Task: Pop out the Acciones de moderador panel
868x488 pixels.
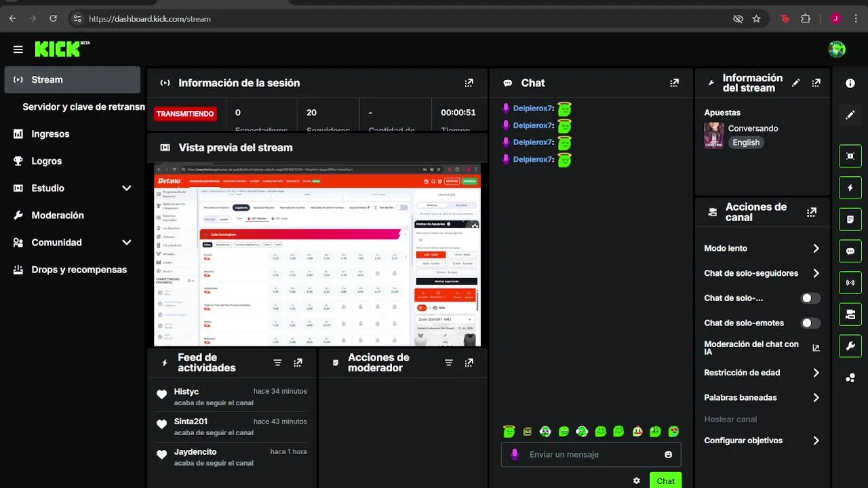Action: tap(469, 363)
